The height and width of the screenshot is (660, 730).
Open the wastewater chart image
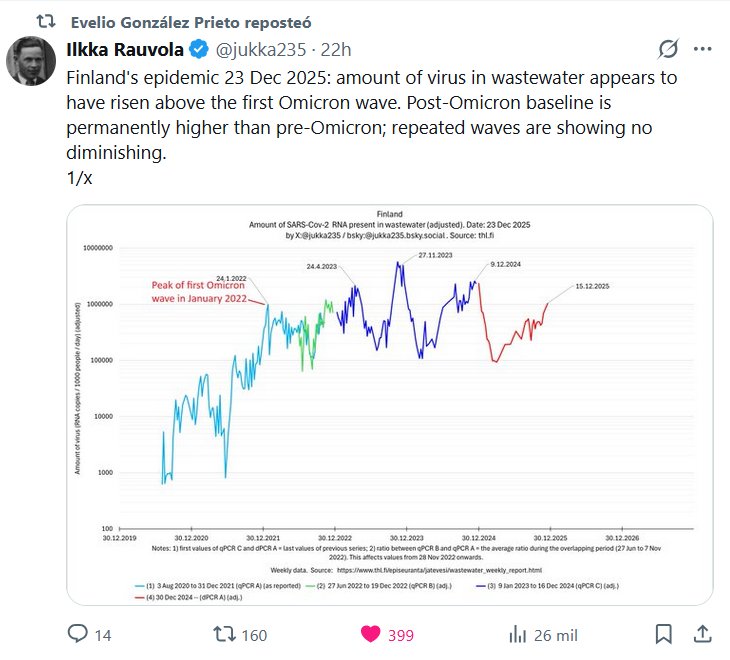tap(389, 404)
